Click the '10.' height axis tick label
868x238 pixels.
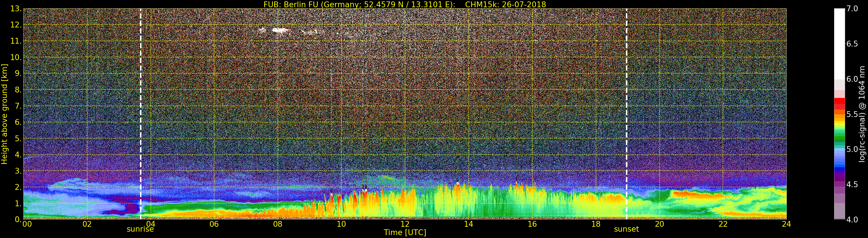pyautogui.click(x=16, y=57)
